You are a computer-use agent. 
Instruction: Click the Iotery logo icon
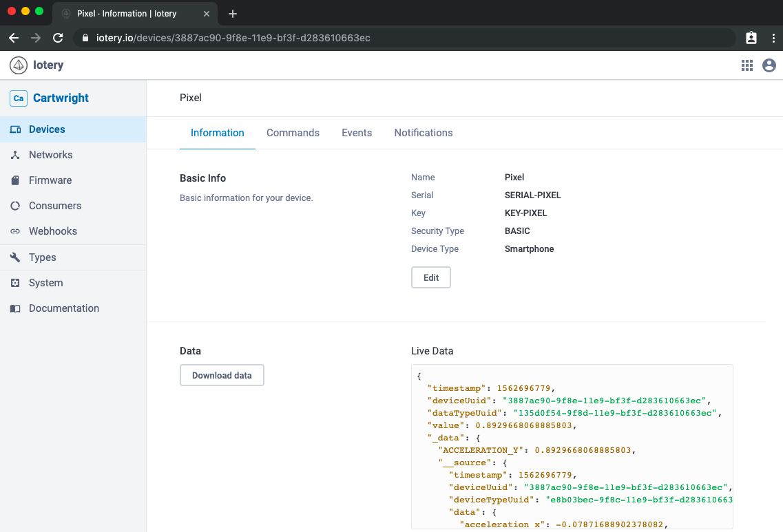point(19,65)
